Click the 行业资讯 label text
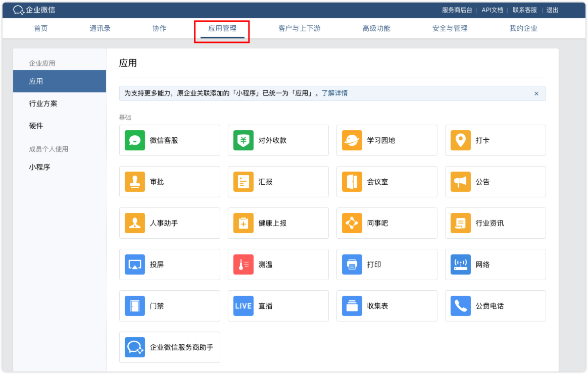The image size is (588, 374). [x=490, y=223]
